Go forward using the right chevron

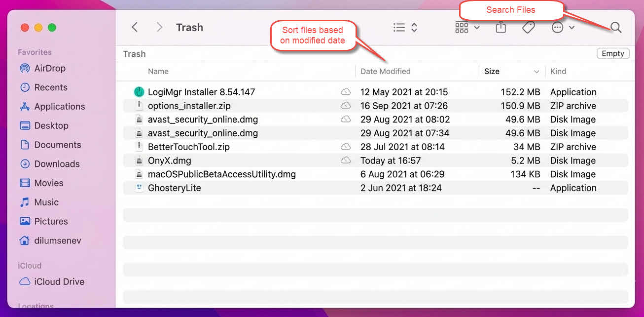pyautogui.click(x=159, y=28)
